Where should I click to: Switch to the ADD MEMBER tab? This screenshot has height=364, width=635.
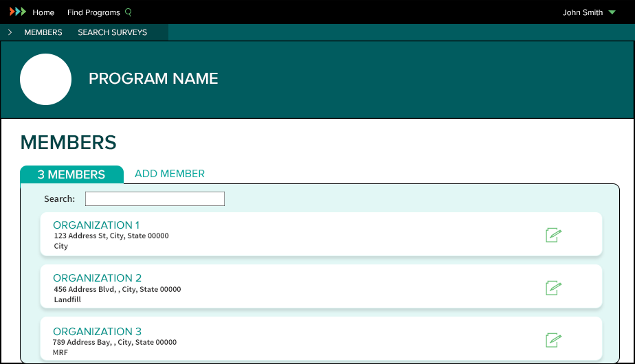click(170, 174)
